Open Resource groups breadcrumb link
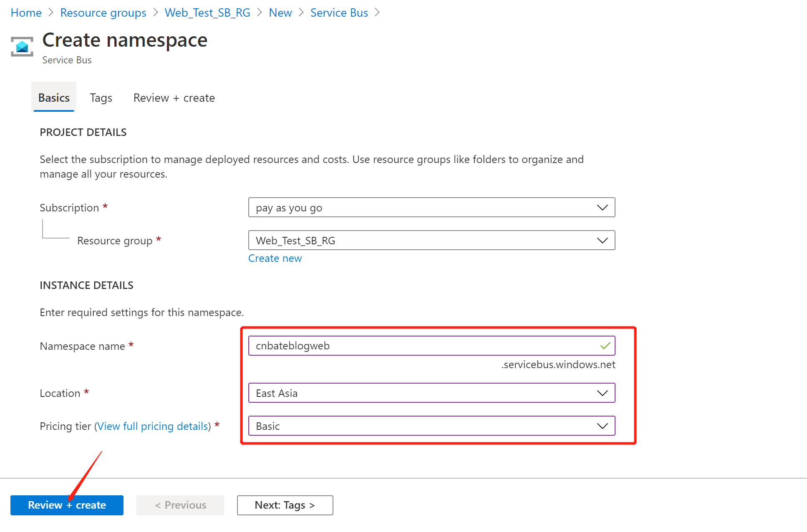This screenshot has height=532, width=807. (x=103, y=13)
